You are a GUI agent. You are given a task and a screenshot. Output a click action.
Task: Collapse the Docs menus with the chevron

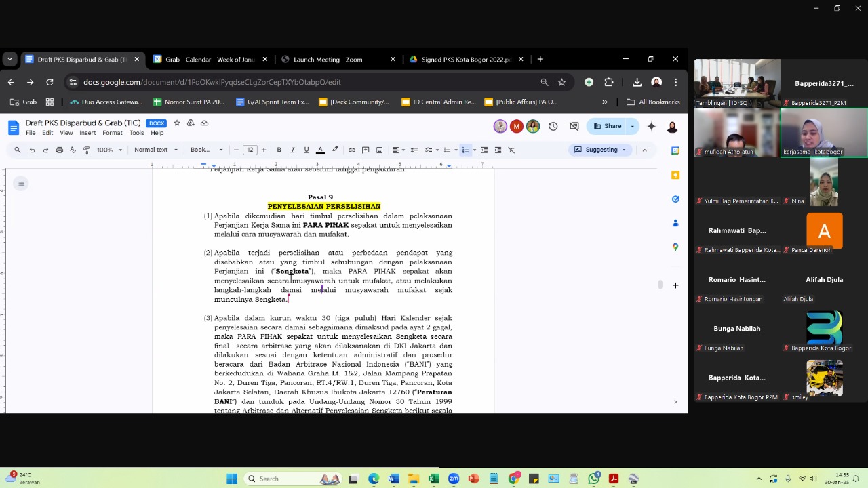coord(644,150)
